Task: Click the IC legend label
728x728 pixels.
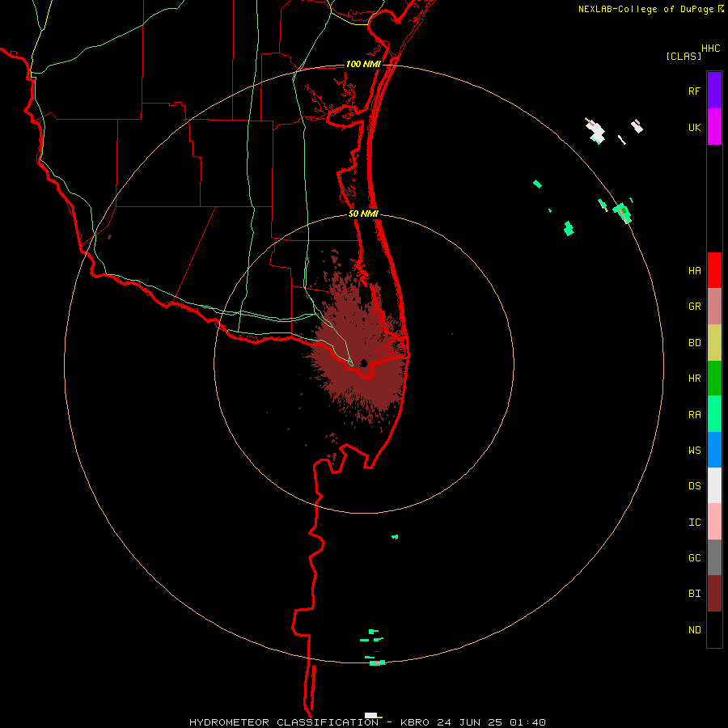Action: pyautogui.click(x=694, y=523)
